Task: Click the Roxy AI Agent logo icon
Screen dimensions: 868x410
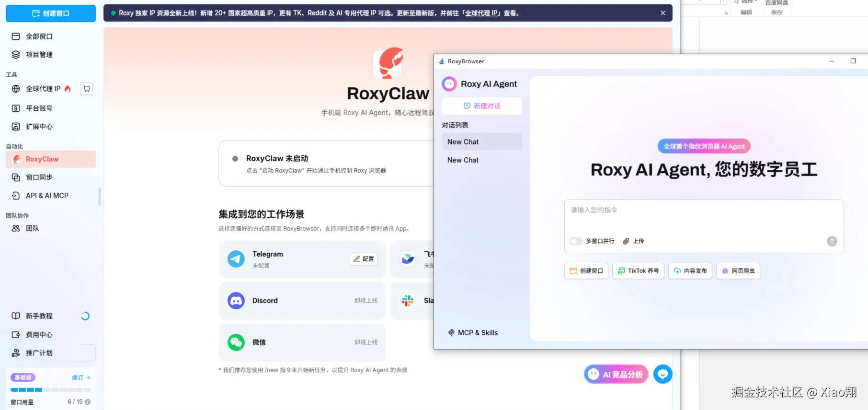Action: click(449, 84)
